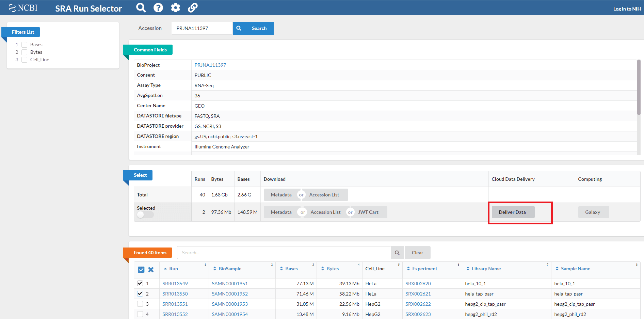
Task: Uncheck row 2 SRR013550 checkbox
Action: coord(140,293)
